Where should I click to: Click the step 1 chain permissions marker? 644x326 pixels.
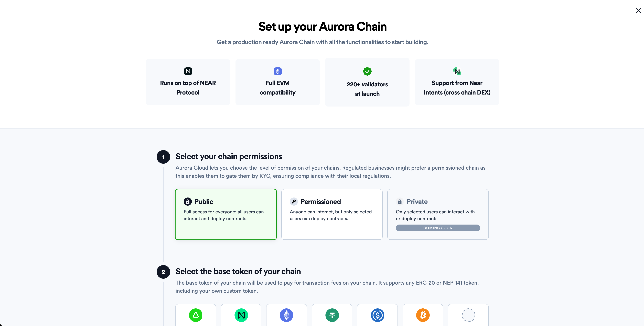(x=163, y=157)
